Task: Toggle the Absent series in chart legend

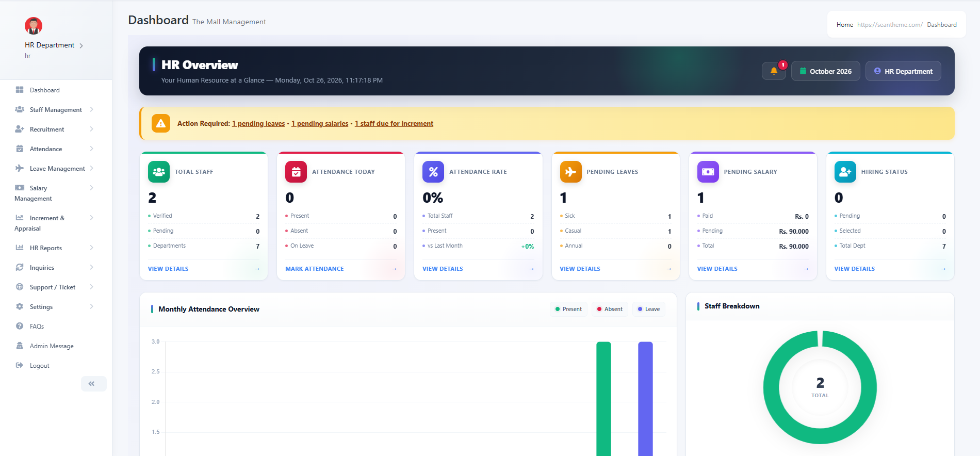Action: coord(610,309)
